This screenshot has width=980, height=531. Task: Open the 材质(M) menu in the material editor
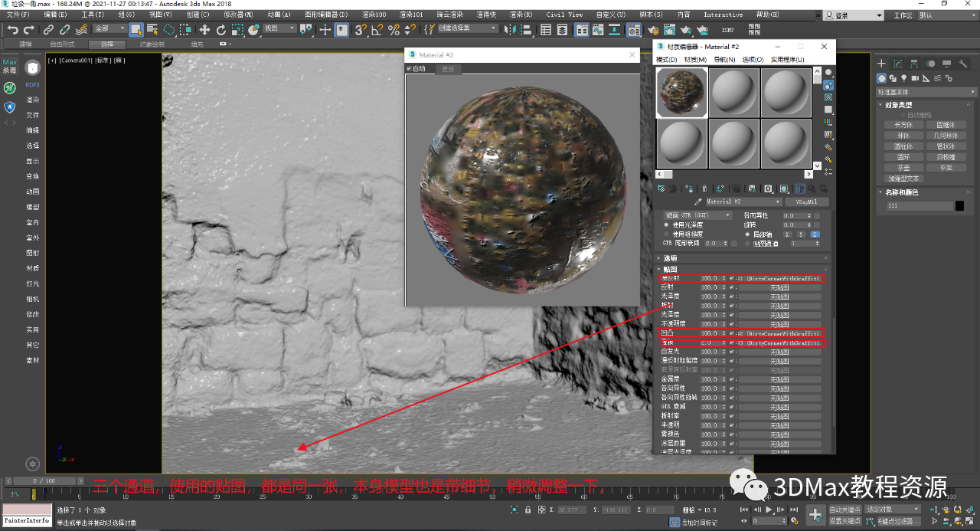coord(695,59)
